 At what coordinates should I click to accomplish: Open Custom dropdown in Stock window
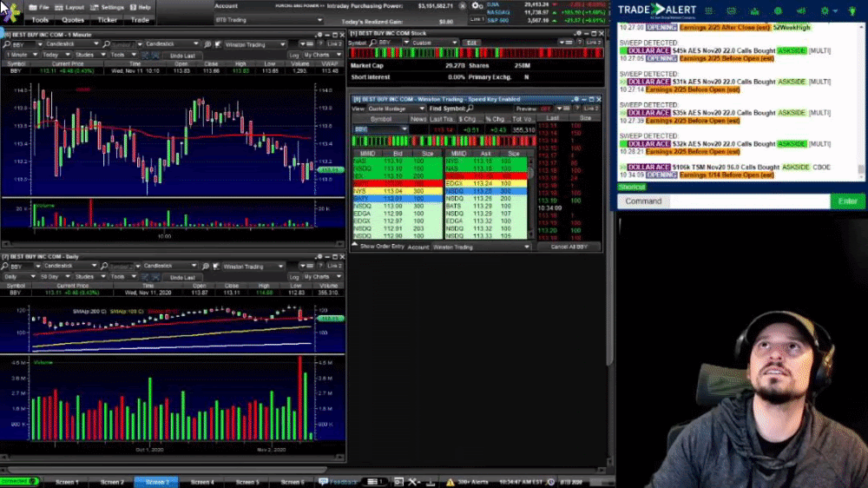[x=435, y=43]
